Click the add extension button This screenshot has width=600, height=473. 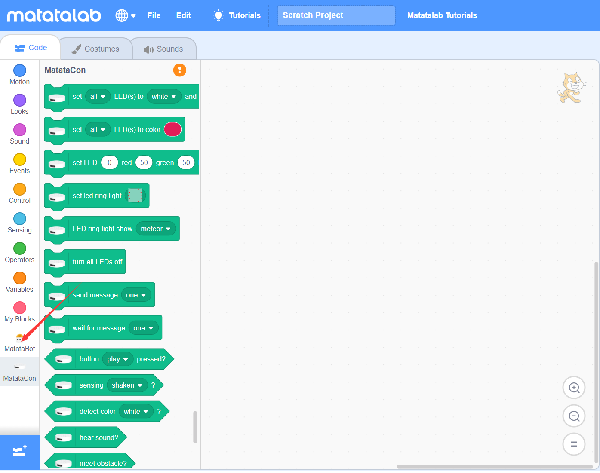20,452
